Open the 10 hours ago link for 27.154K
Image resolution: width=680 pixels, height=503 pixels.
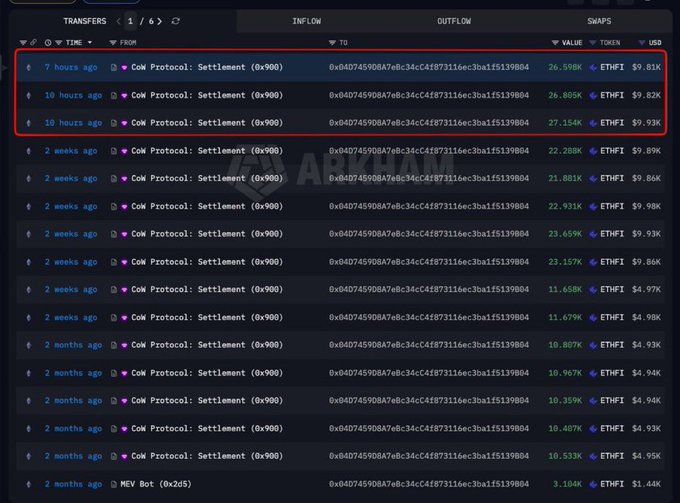pos(73,123)
